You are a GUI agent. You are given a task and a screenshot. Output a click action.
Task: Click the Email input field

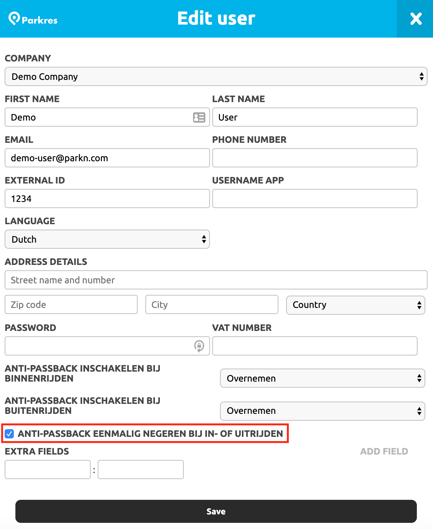tap(107, 158)
